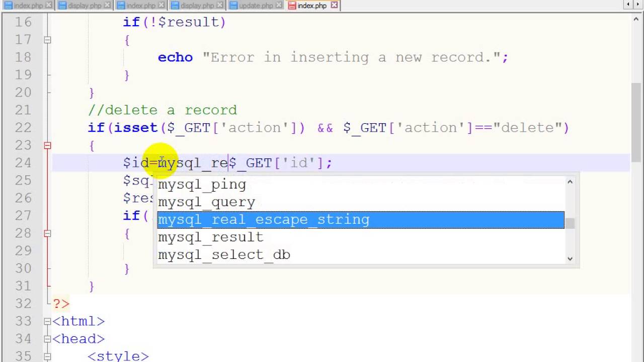The height and width of the screenshot is (362, 644).
Task: Click the closing ?> PHP tag
Action: coord(61,304)
